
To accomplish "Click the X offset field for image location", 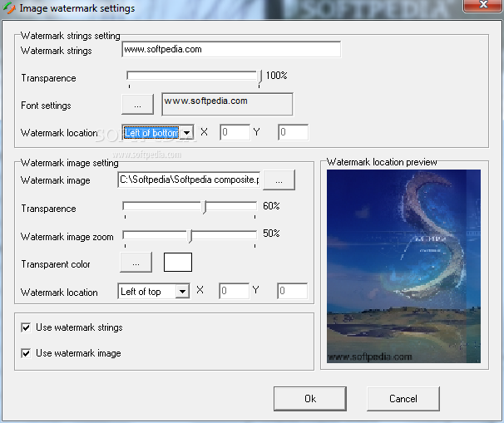I will click(x=234, y=291).
